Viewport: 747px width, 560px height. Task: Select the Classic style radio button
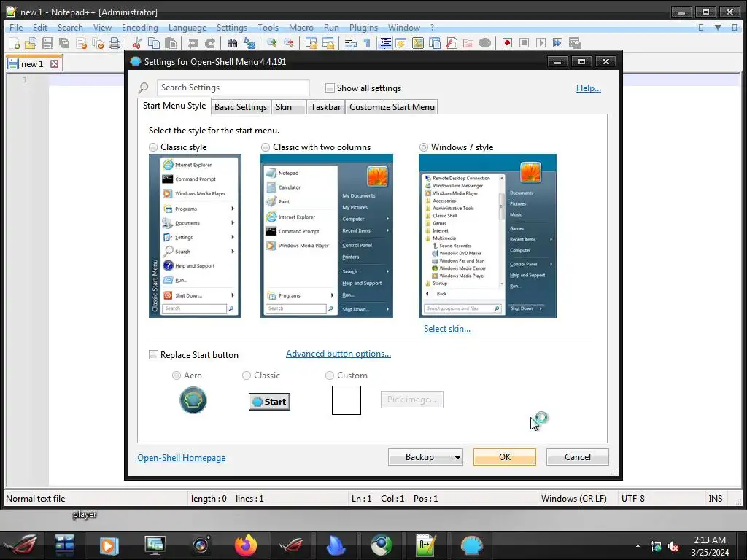tap(153, 147)
